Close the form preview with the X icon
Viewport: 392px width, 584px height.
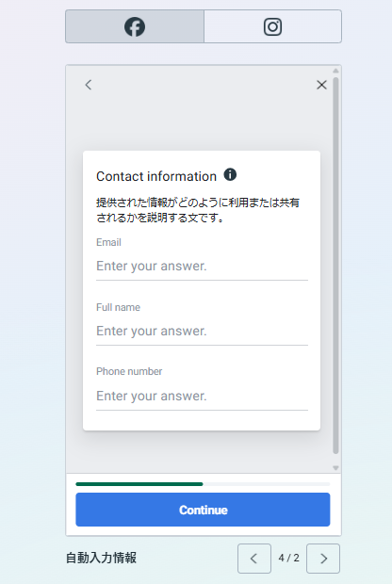tap(321, 85)
